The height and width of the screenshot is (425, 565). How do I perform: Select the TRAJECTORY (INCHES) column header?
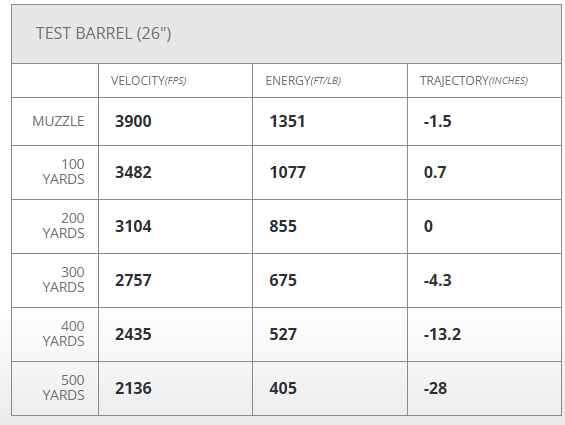[x=474, y=81]
